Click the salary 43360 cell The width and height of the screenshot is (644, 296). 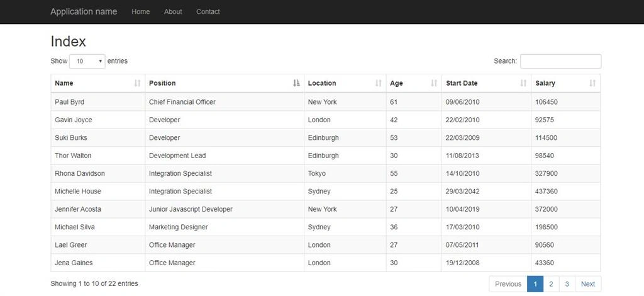(565, 263)
